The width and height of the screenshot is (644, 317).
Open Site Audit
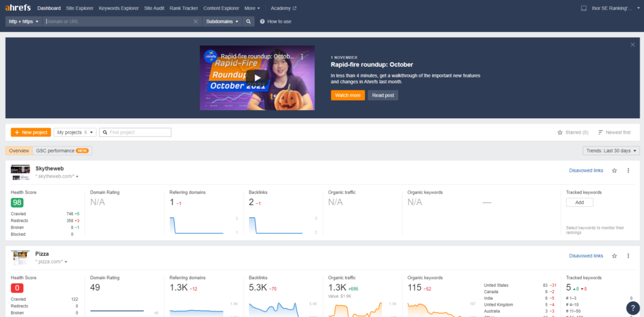[154, 8]
